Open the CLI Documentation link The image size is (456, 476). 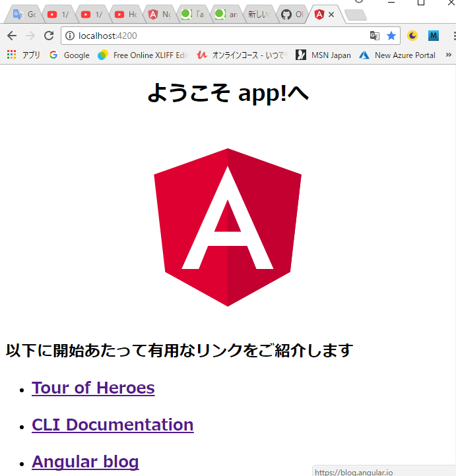[113, 425]
